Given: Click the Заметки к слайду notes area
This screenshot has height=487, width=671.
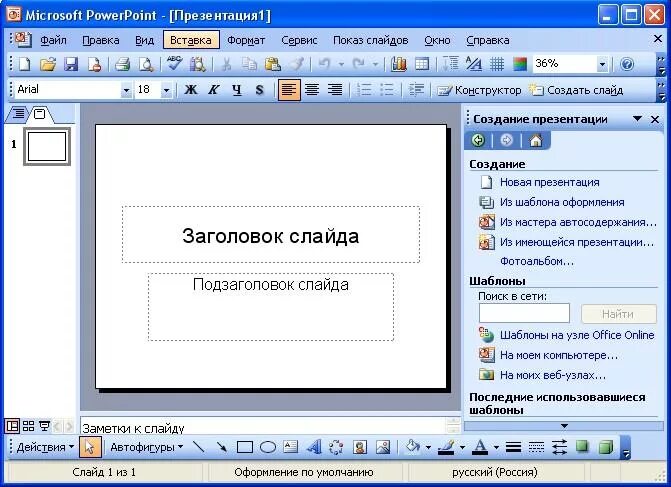Looking at the screenshot, I should (263, 427).
